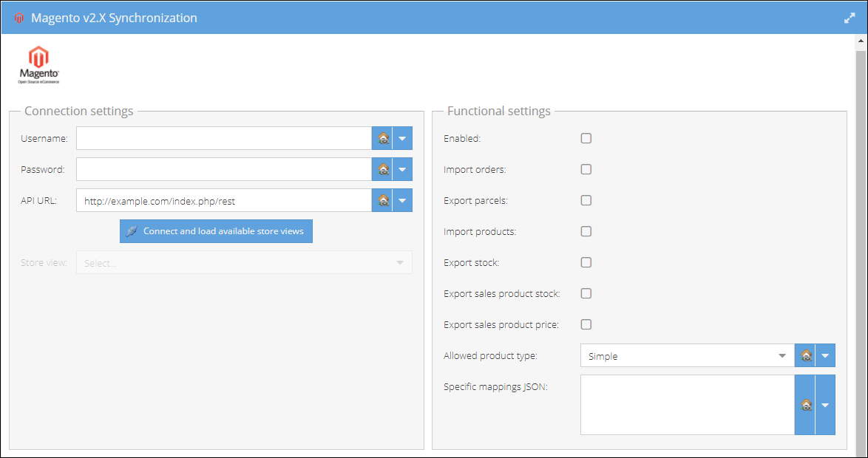
Task: Open the dropdown arrow beside Username
Action: click(402, 138)
